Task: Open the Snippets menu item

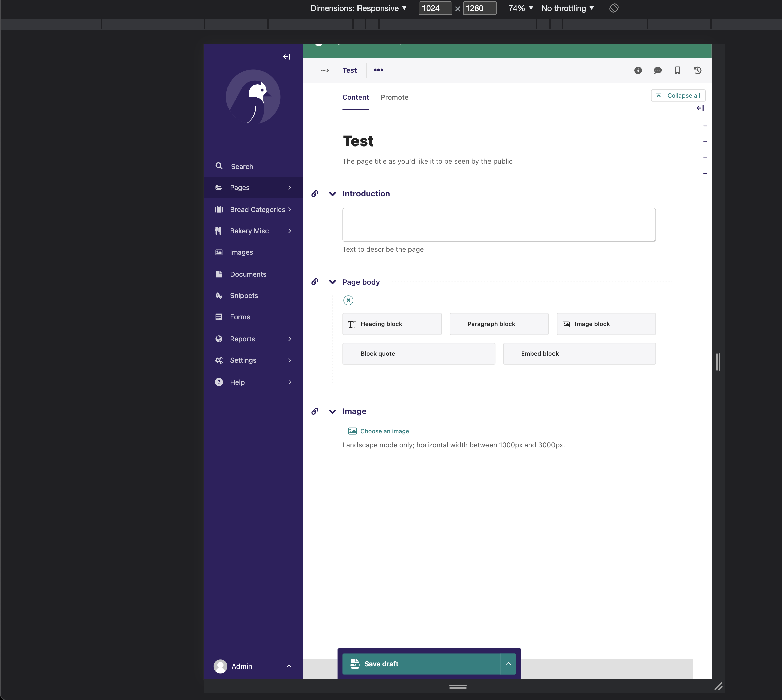Action: click(244, 296)
